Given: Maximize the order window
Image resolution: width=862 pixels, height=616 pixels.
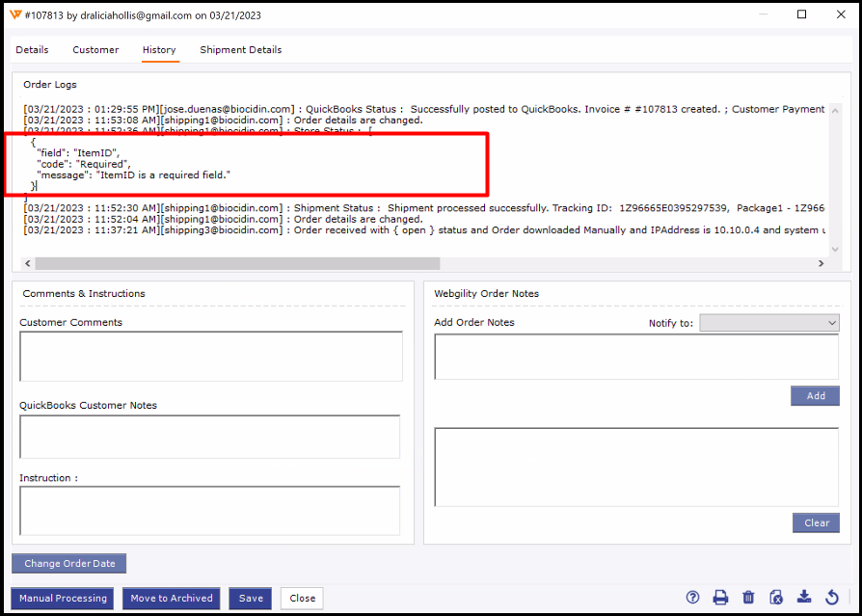Looking at the screenshot, I should tap(801, 15).
